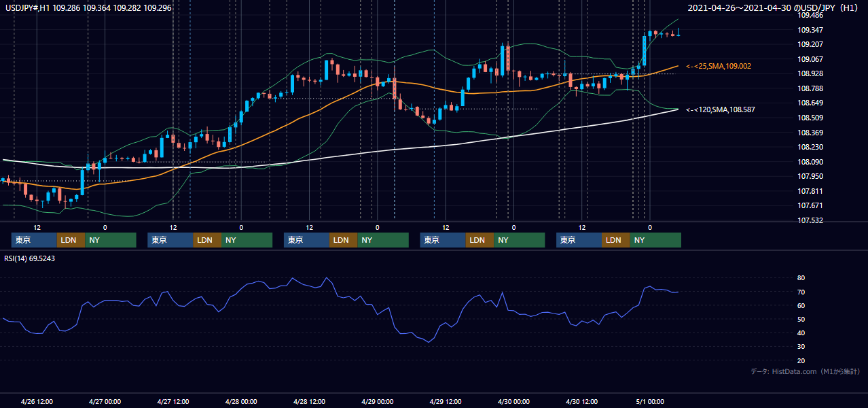The width and height of the screenshot is (868, 408).
Task: Select the LDN session block for 4/28
Action: 343,240
